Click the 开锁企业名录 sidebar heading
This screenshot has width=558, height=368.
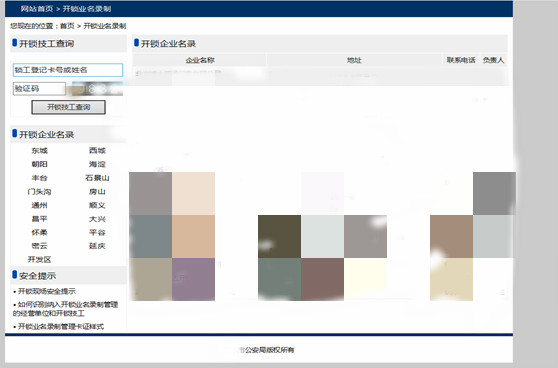coord(47,135)
